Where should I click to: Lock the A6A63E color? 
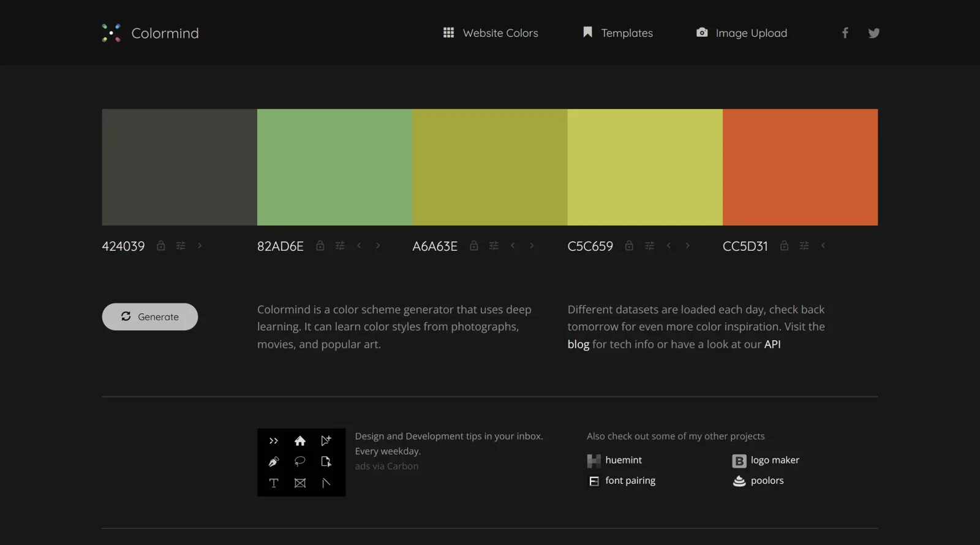(x=474, y=246)
